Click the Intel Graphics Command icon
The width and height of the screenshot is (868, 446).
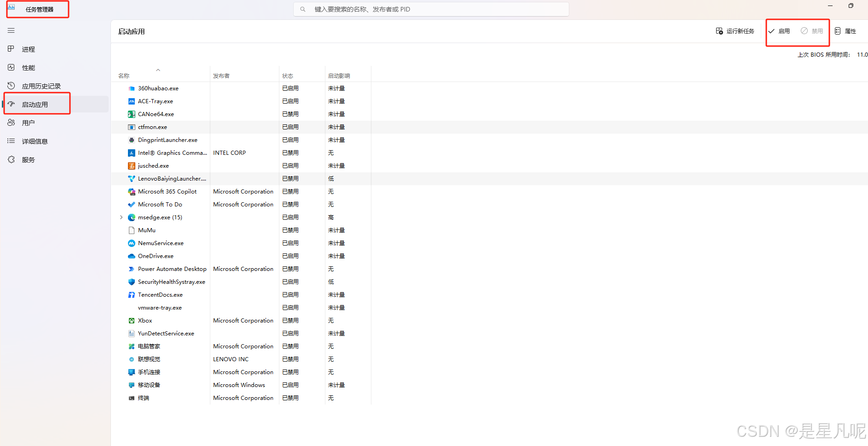coord(132,153)
